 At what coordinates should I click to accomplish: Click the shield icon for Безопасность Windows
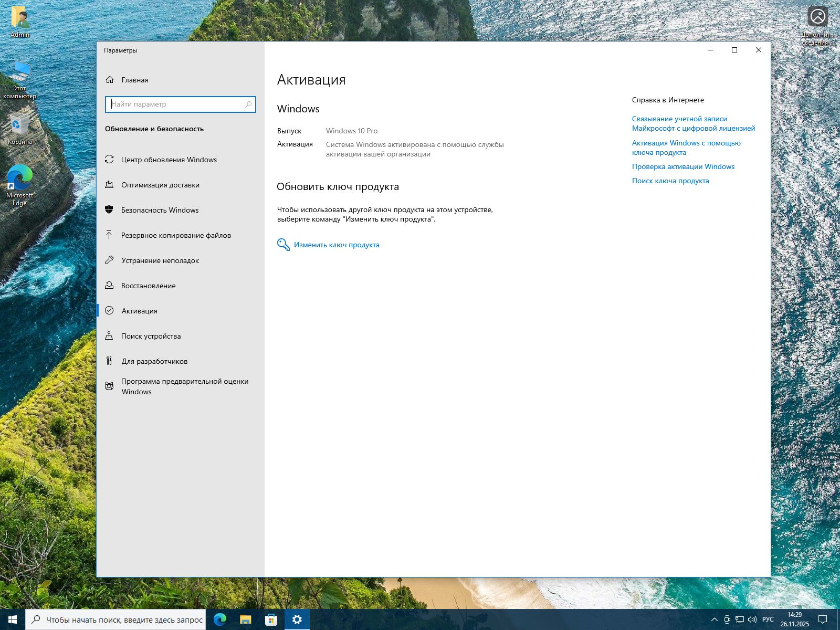pos(109,210)
